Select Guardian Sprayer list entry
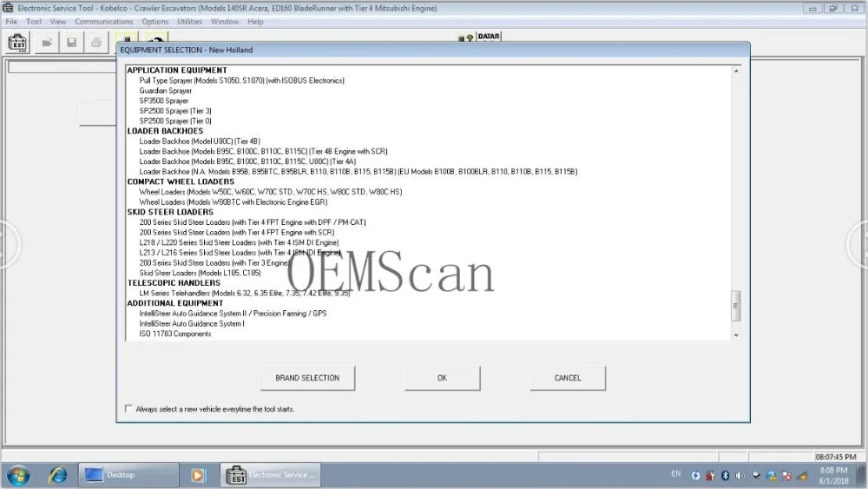Screen dimensions: 868x489 (166, 91)
